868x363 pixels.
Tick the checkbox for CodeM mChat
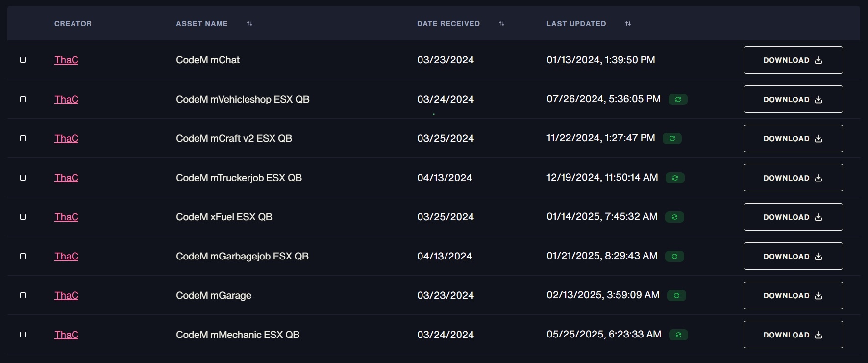click(x=23, y=60)
